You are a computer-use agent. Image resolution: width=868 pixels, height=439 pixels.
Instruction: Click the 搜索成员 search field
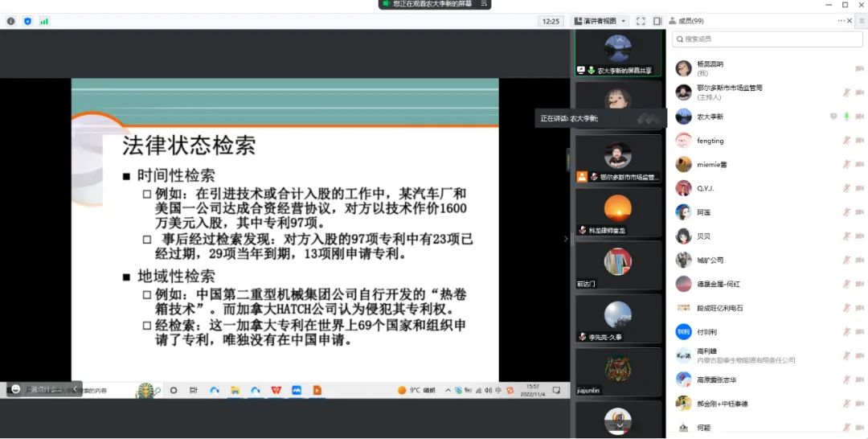[764, 39]
